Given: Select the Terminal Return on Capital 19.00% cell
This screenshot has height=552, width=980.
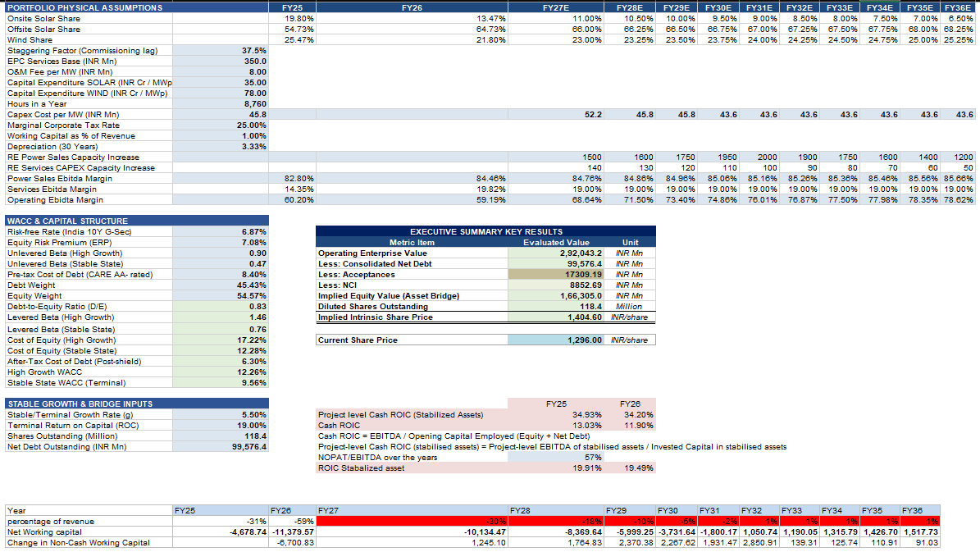Looking at the screenshot, I should 221,425.
